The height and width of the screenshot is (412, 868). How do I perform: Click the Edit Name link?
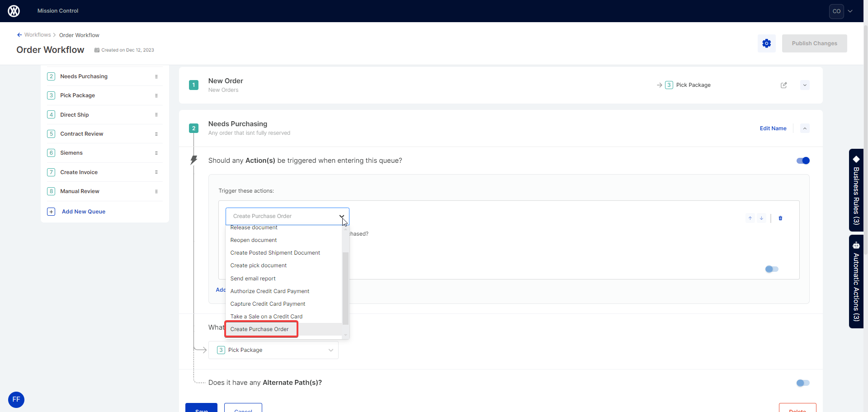773,128
